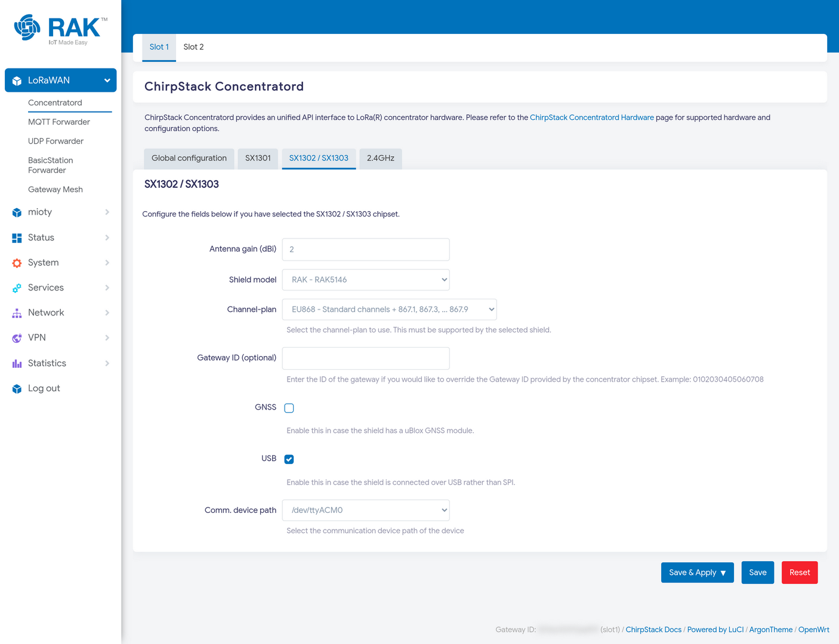
Task: Open the Shield model dropdown
Action: [366, 280]
